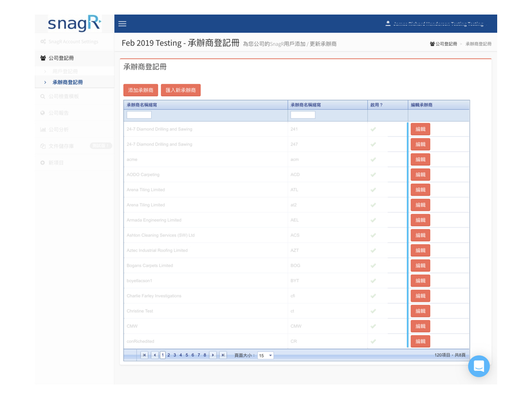Image resolution: width=532 pixels, height=399 pixels.
Task: Toggle enabled checkmark for Armada Engineering
Action: coord(373,220)
